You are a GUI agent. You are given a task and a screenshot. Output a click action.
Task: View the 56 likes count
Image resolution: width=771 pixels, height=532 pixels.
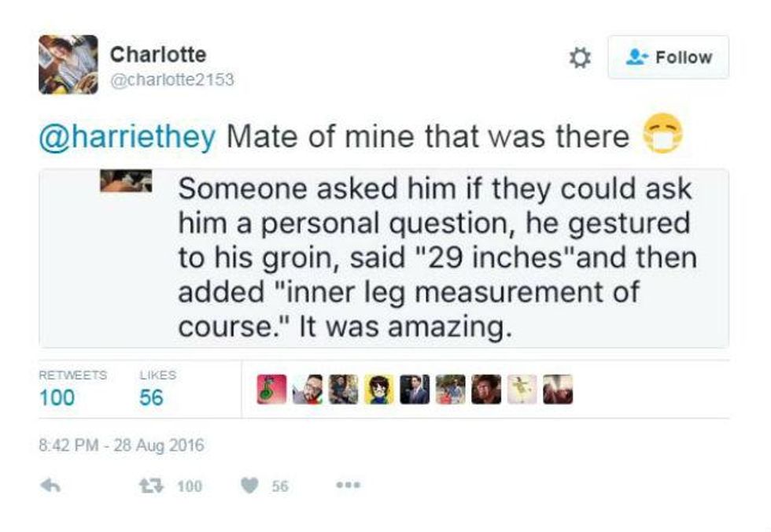151,397
